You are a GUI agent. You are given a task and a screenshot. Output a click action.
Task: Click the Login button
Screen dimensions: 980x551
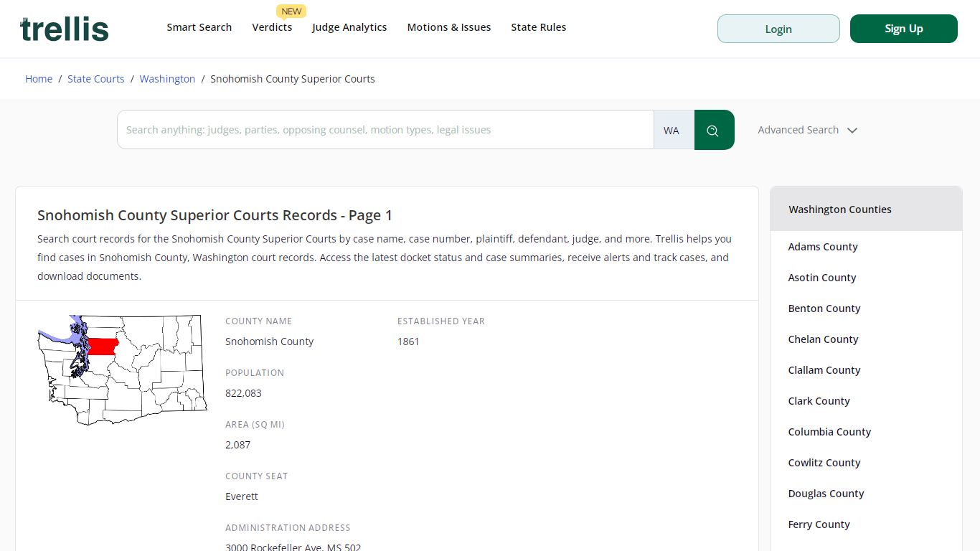[x=778, y=29]
